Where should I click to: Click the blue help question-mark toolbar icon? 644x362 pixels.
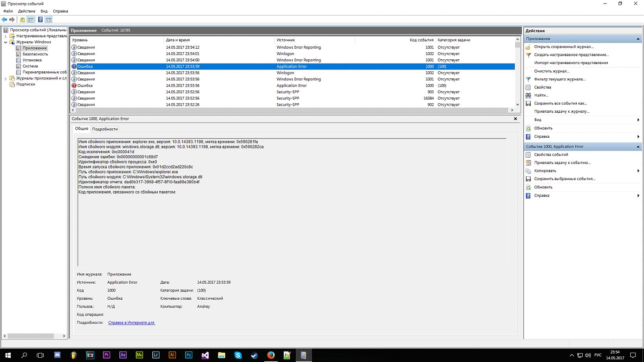pyautogui.click(x=40, y=20)
